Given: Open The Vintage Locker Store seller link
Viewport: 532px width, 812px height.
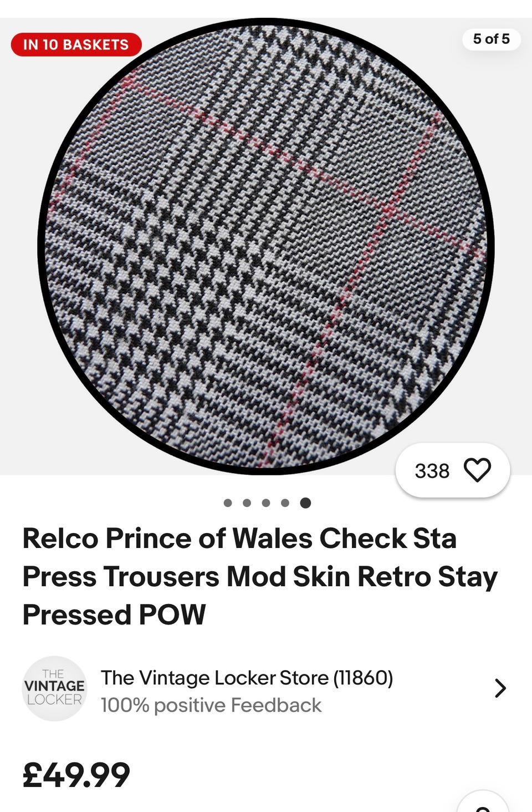Looking at the screenshot, I should pyautogui.click(x=216, y=678).
